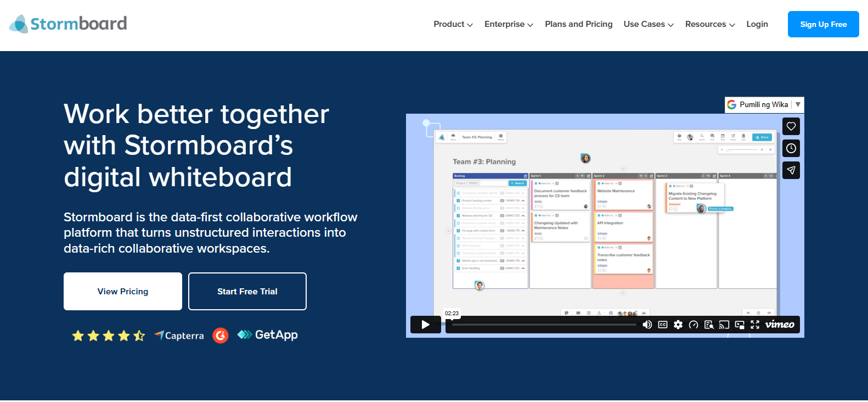Image resolution: width=868 pixels, height=402 pixels.
Task: Open the Product dropdown menu
Action: [453, 24]
